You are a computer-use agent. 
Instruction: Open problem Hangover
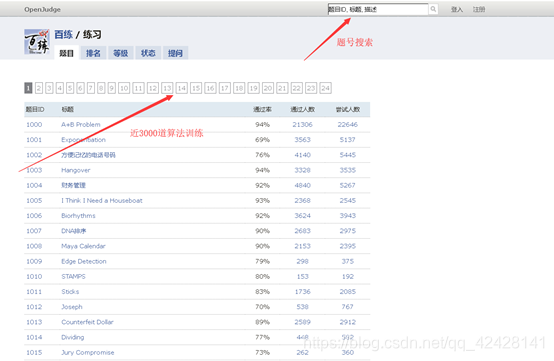click(x=76, y=170)
